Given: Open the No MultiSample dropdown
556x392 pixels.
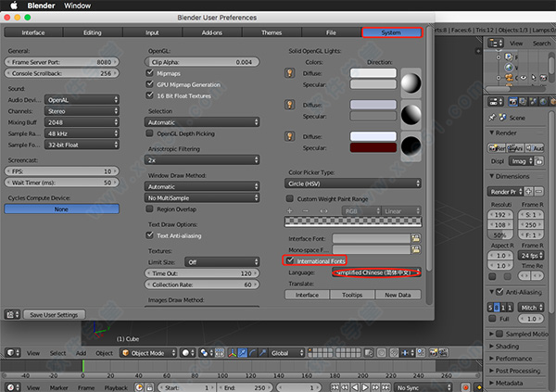Looking at the screenshot, I should coord(202,198).
